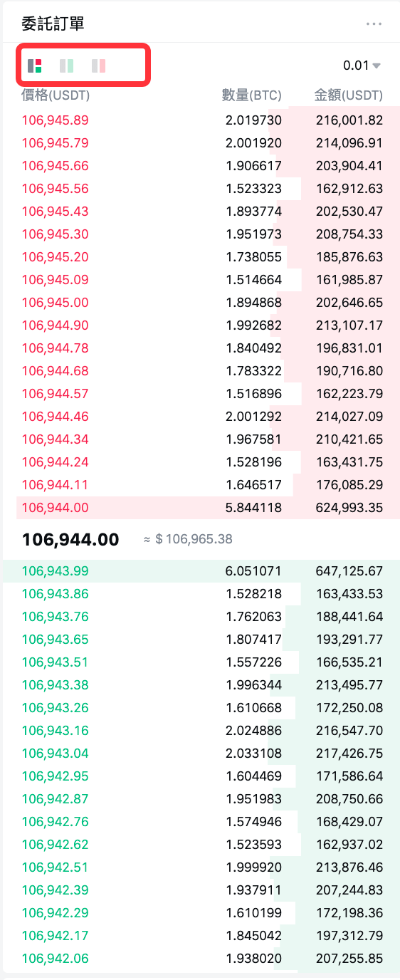Pick the ask price 106,945.89
The width and height of the screenshot is (400, 980).
point(56,120)
